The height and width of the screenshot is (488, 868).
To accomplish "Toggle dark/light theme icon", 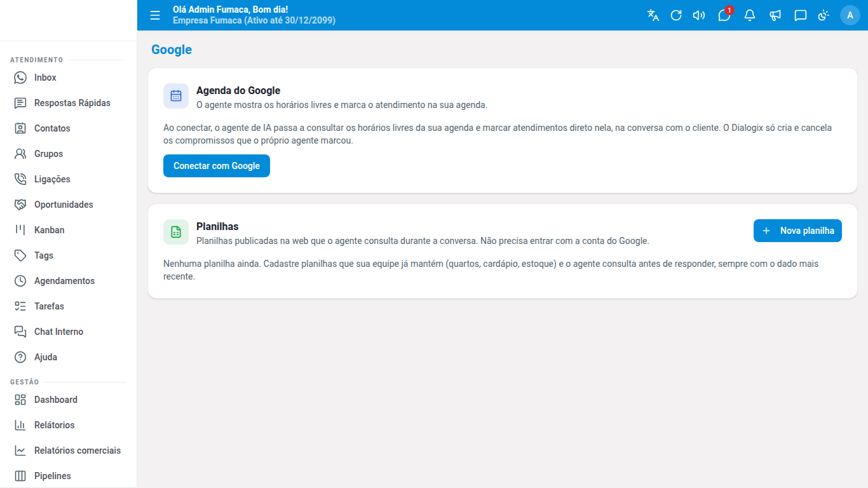I will click(x=824, y=15).
